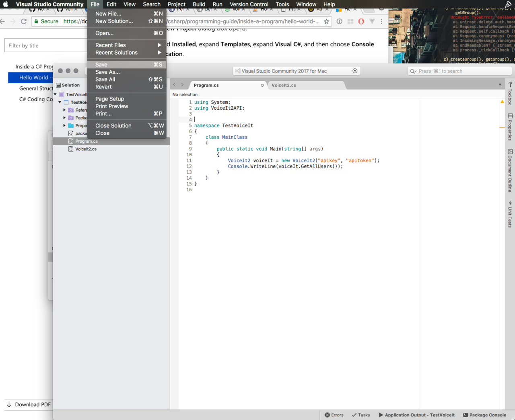The height and width of the screenshot is (420, 515).
Task: Show the Errors pad
Action: [334, 415]
